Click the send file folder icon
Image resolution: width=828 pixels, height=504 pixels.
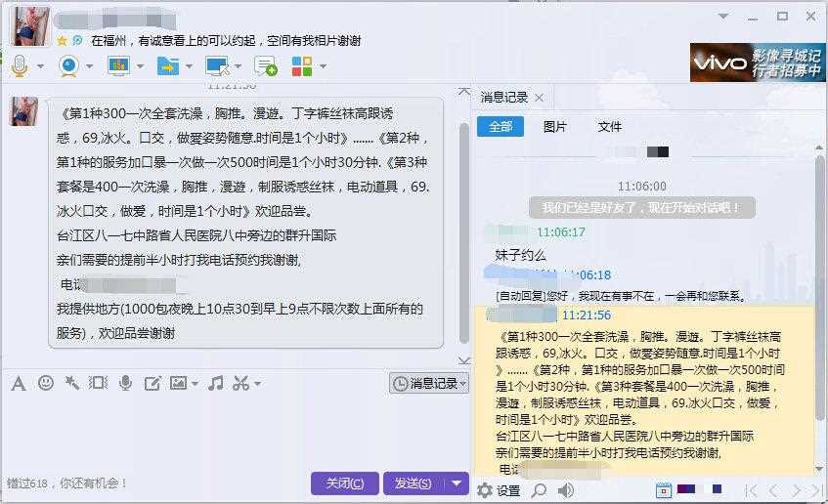pyautogui.click(x=168, y=66)
